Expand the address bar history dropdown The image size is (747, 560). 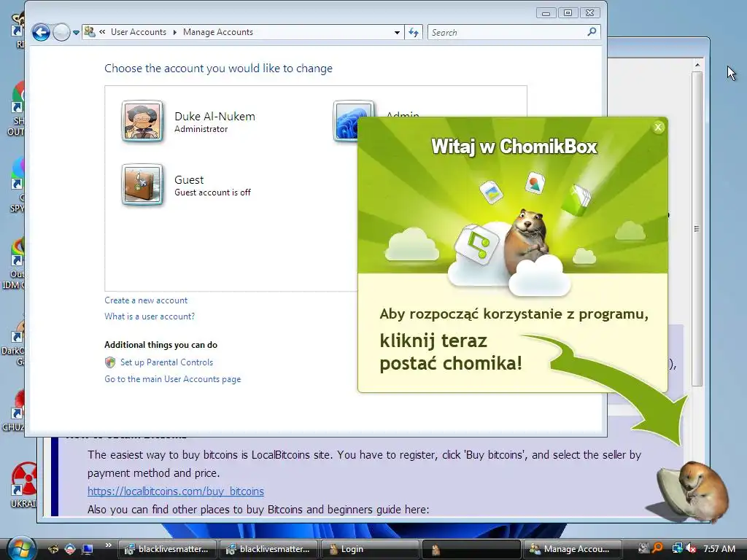pyautogui.click(x=397, y=32)
